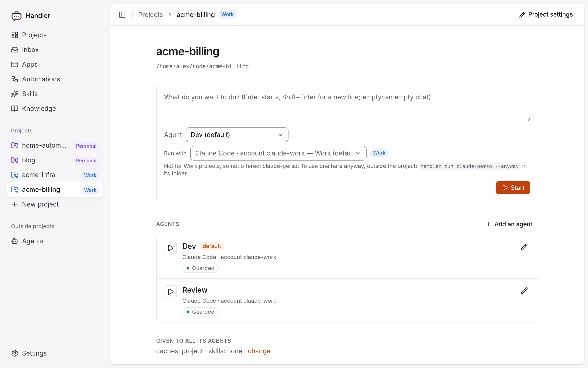Open Project settings

coord(546,14)
